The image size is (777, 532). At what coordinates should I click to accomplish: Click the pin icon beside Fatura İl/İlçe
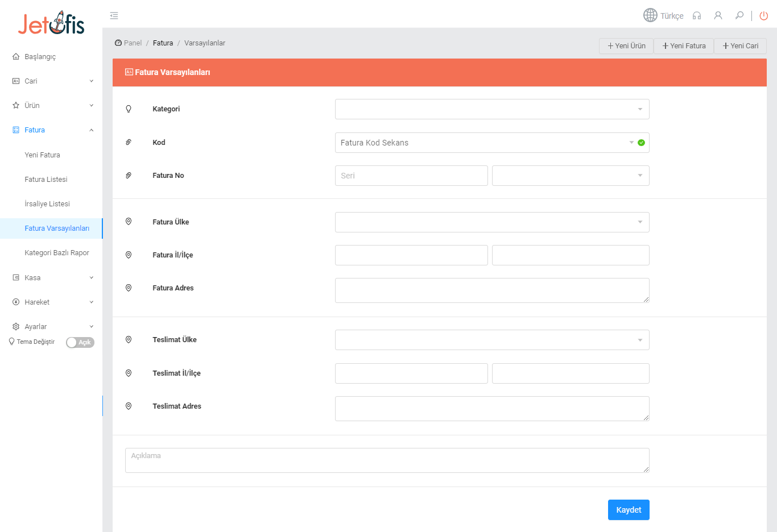tap(129, 255)
